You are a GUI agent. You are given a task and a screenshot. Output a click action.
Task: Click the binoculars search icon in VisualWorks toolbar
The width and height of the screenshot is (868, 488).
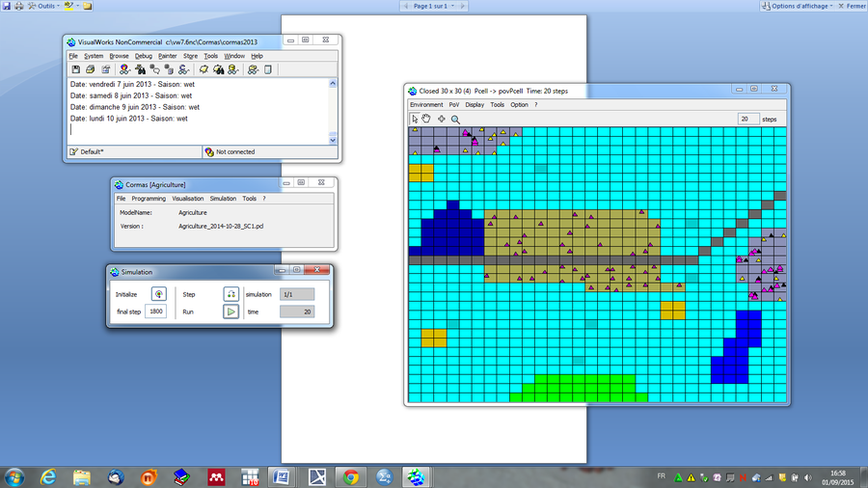click(x=140, y=69)
